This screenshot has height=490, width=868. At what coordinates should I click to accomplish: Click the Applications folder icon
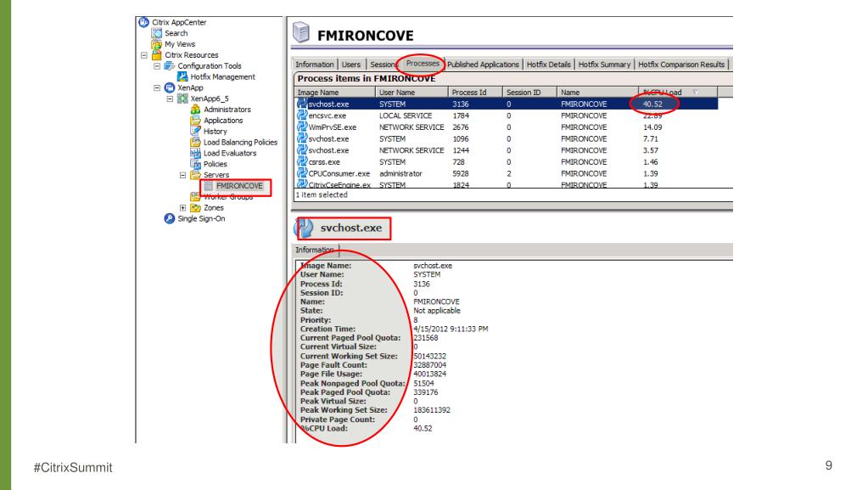pyautogui.click(x=195, y=121)
